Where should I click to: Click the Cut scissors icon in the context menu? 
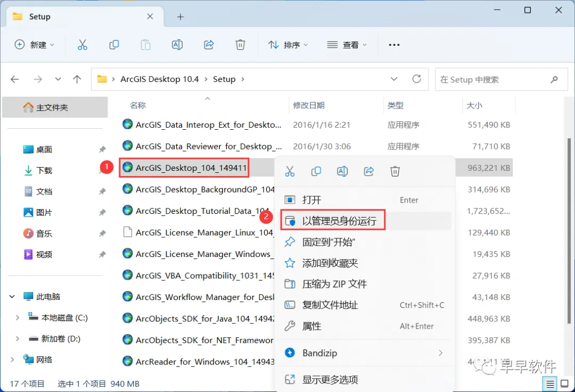click(x=290, y=171)
